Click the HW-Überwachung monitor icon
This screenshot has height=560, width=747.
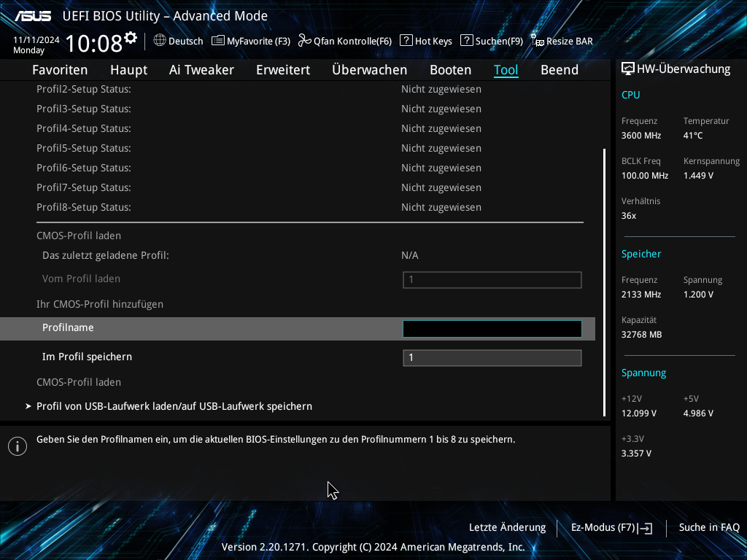[628, 69]
